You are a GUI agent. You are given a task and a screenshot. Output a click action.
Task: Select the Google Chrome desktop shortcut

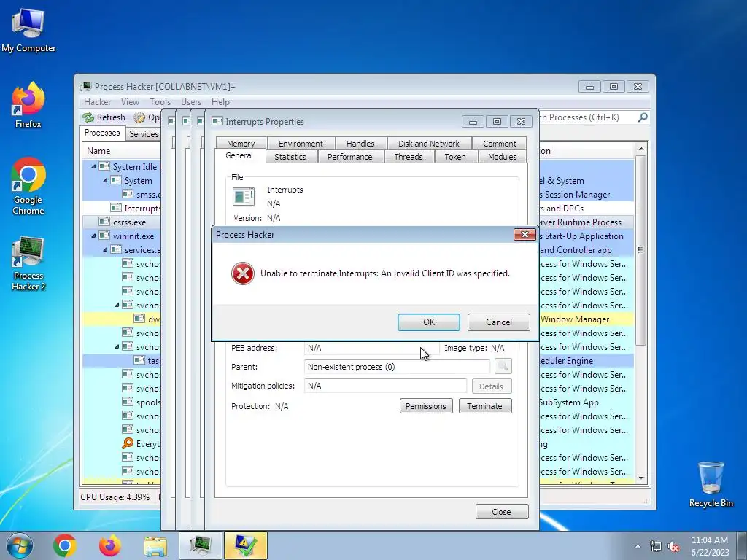[x=28, y=186]
